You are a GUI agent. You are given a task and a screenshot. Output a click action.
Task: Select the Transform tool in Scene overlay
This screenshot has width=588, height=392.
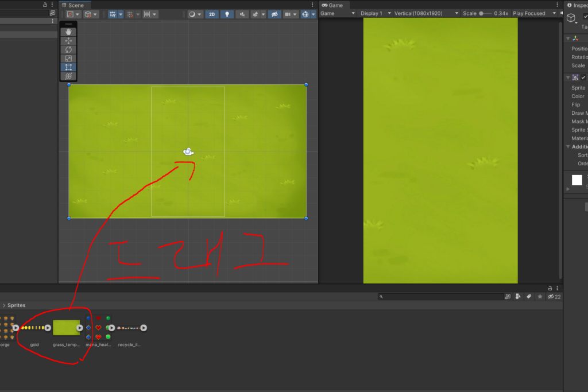point(68,76)
